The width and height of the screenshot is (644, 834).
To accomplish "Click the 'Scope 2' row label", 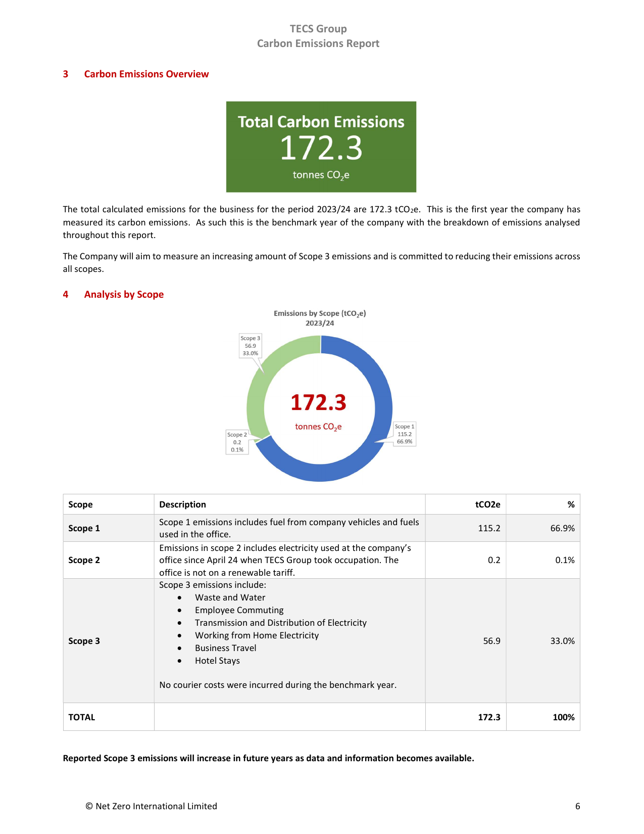I will point(84,560).
